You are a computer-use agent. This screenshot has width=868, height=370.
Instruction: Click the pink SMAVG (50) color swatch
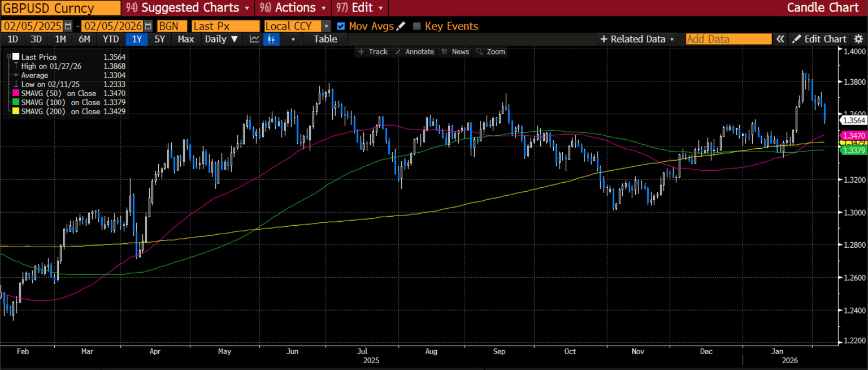point(15,93)
